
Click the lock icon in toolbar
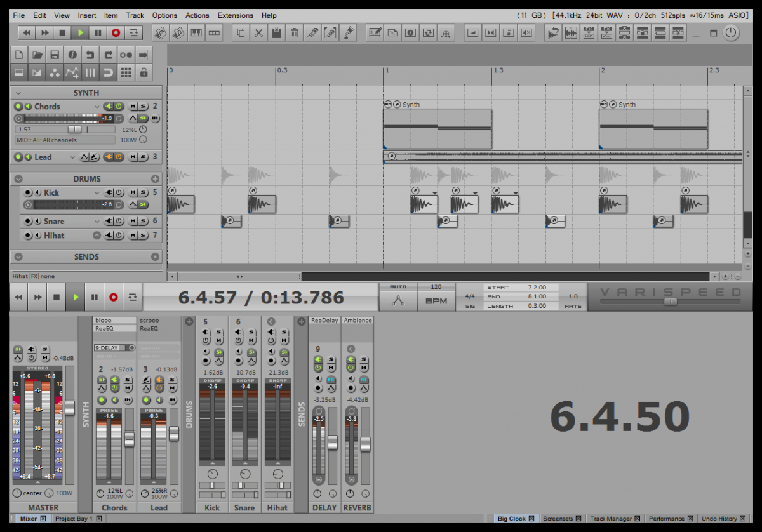[144, 72]
